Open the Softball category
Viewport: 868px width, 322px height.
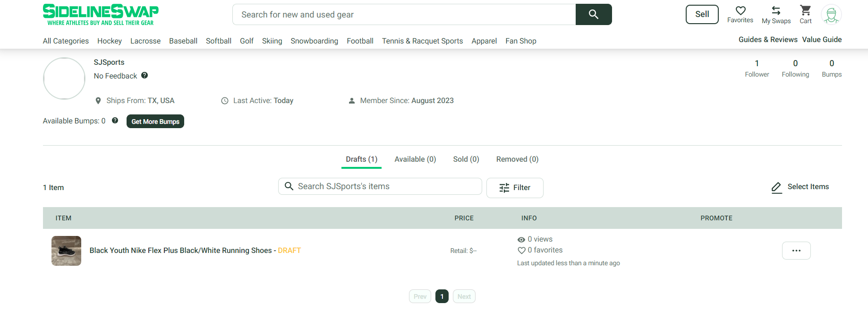coord(219,41)
